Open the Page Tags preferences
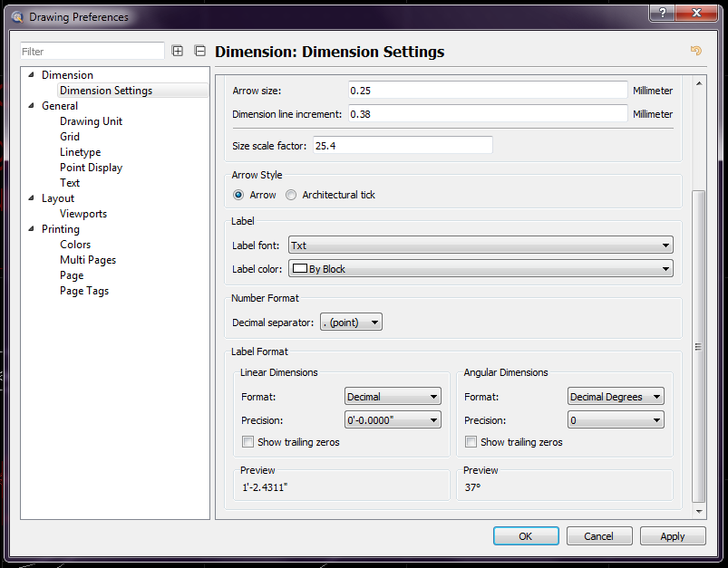 click(x=84, y=291)
